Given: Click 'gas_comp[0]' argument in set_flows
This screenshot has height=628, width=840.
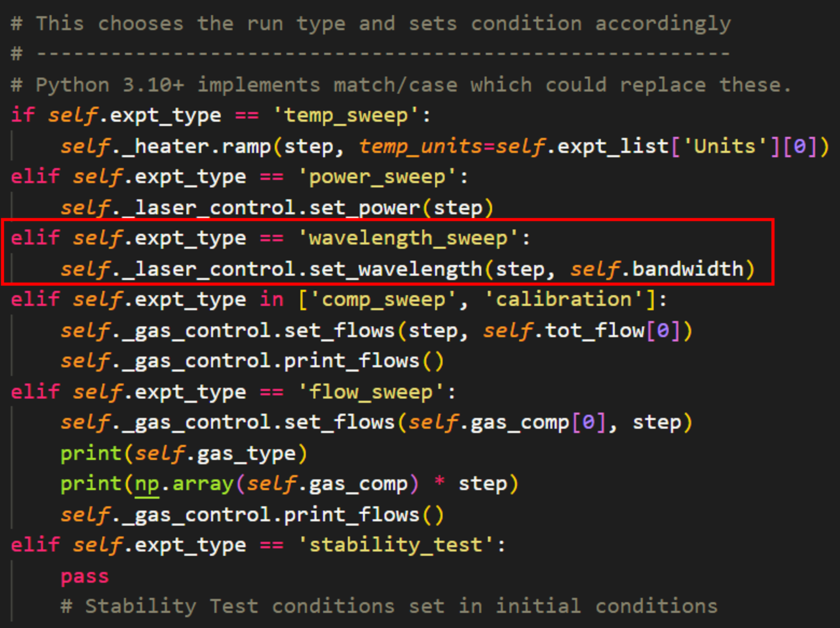Looking at the screenshot, I should tap(538, 423).
